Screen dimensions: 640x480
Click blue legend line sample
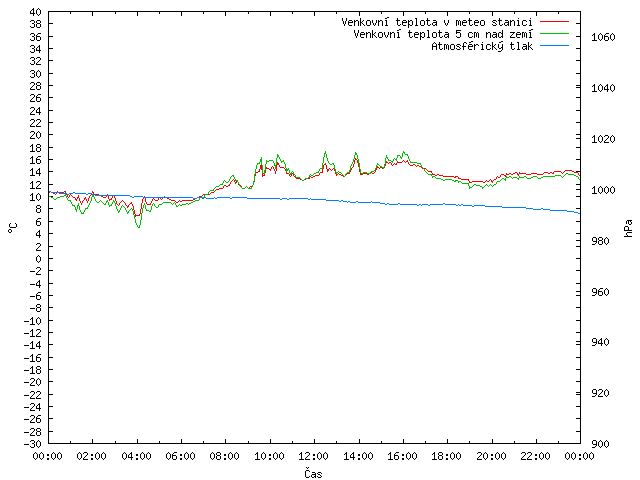click(x=554, y=46)
